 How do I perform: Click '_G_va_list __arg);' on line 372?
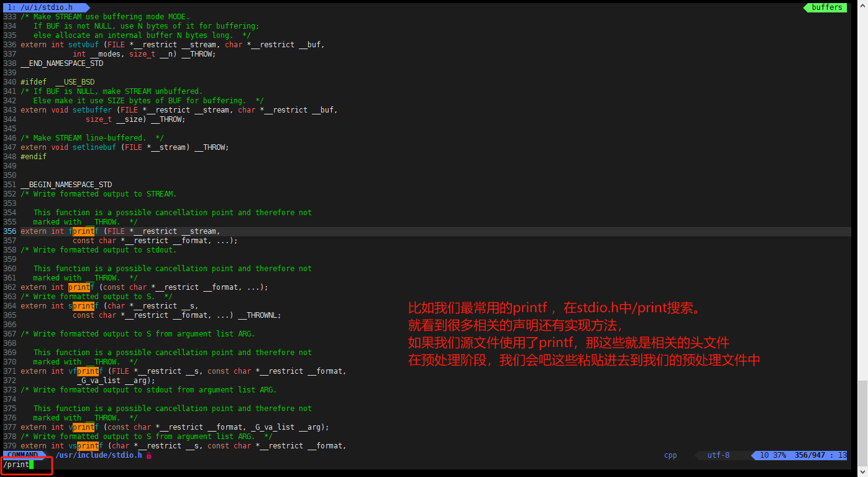[x=116, y=381]
